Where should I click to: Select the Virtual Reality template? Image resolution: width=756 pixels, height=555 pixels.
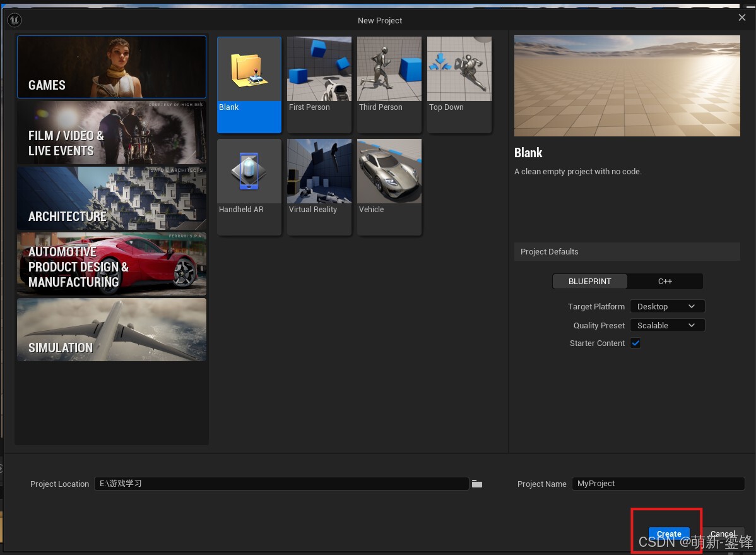point(319,187)
